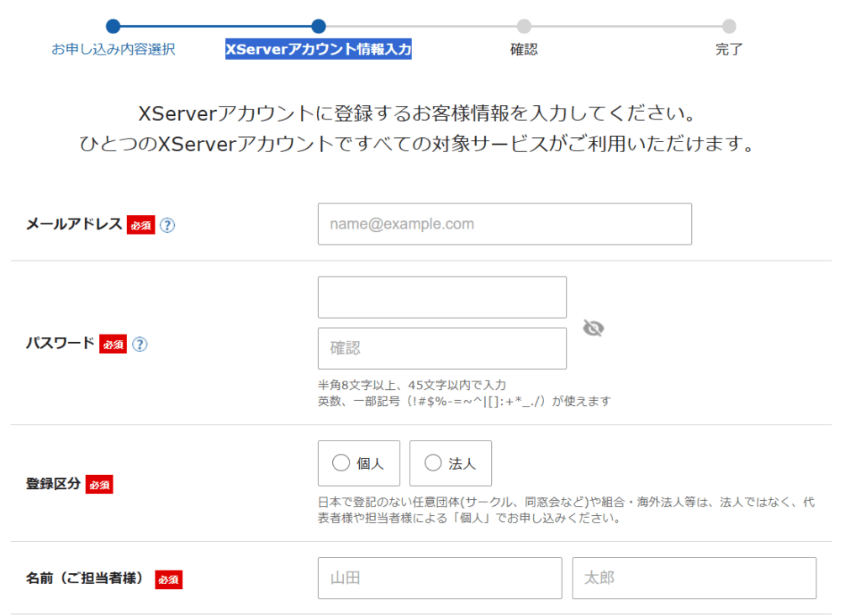Select the 個人 radio button

[341, 463]
